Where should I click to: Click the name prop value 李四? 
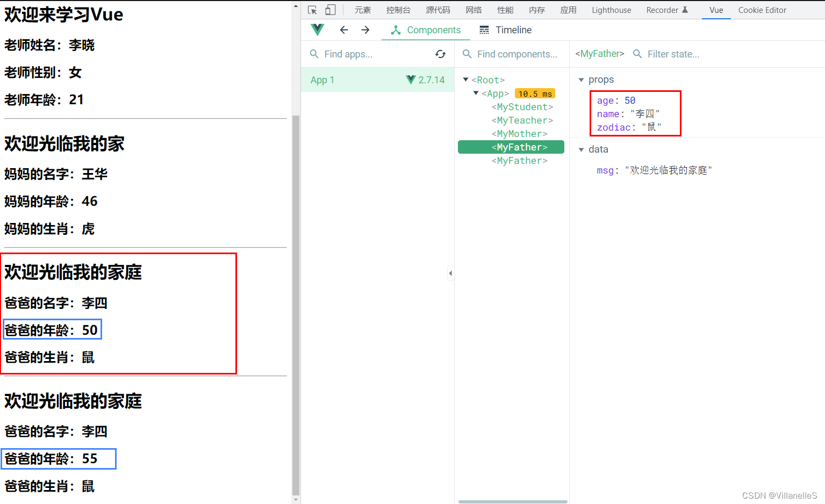645,114
